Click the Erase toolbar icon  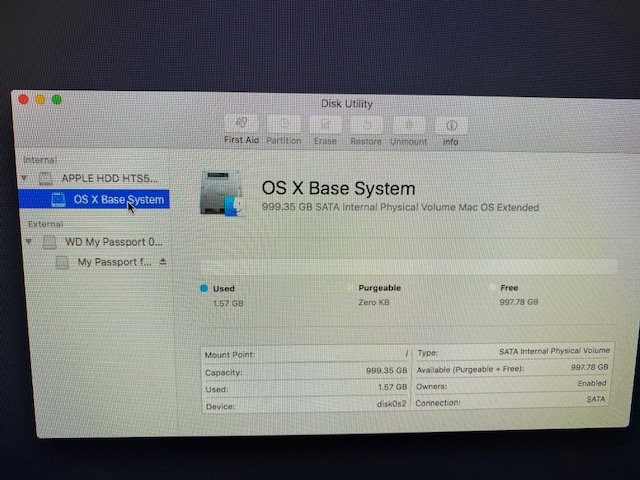tap(325, 124)
